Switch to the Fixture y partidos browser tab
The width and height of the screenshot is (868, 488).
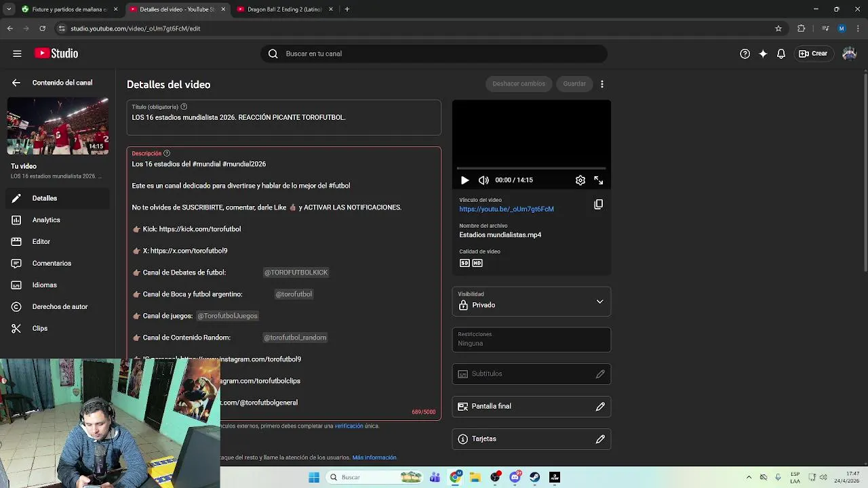(68, 9)
